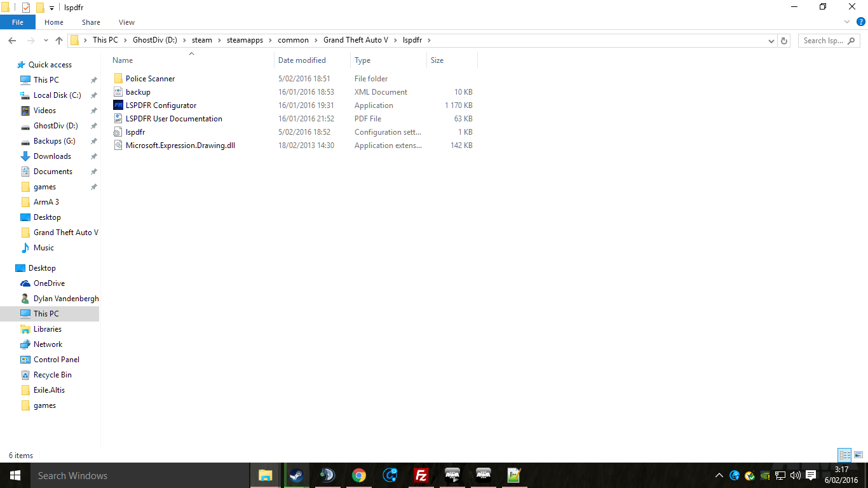Screen dimensions: 868x488
Task: Open the Home ribbon tab
Action: (54, 22)
